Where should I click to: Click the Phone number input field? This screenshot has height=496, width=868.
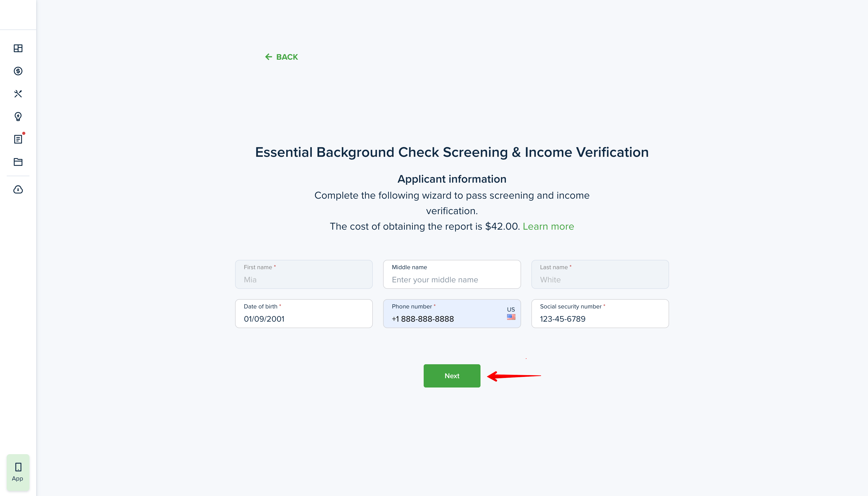click(x=443, y=319)
